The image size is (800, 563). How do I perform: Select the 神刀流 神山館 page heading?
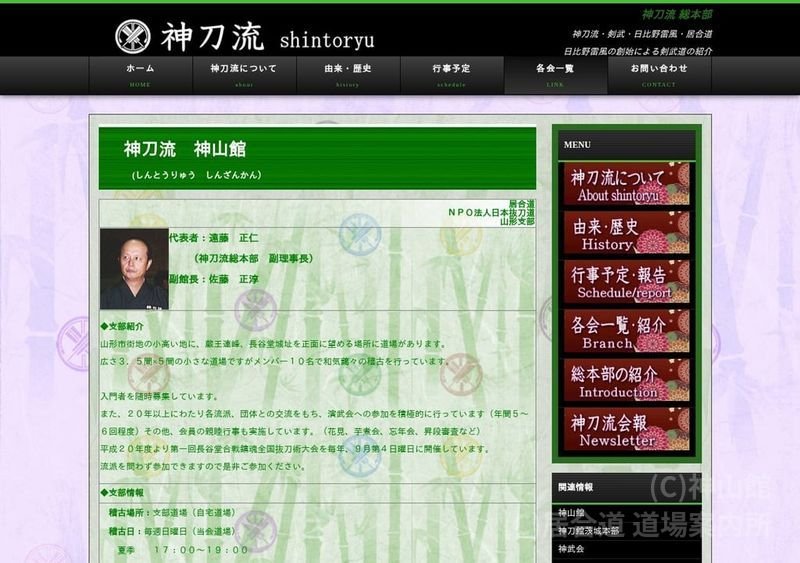pyautogui.click(x=185, y=150)
